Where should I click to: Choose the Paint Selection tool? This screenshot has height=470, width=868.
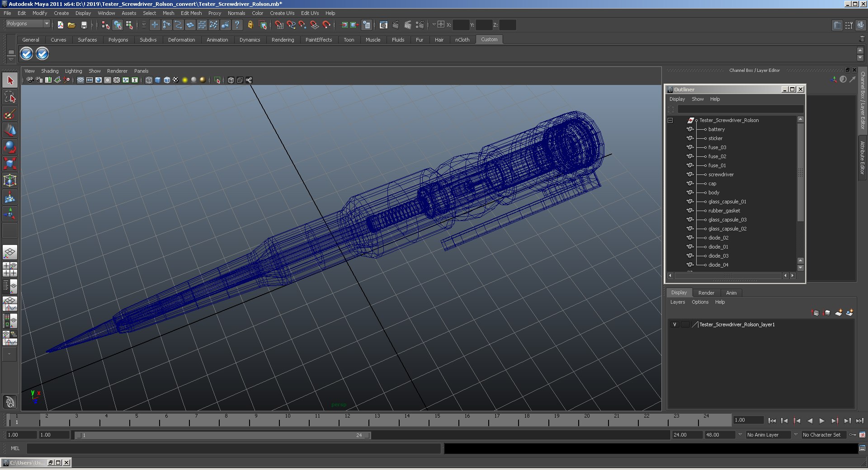click(x=10, y=114)
